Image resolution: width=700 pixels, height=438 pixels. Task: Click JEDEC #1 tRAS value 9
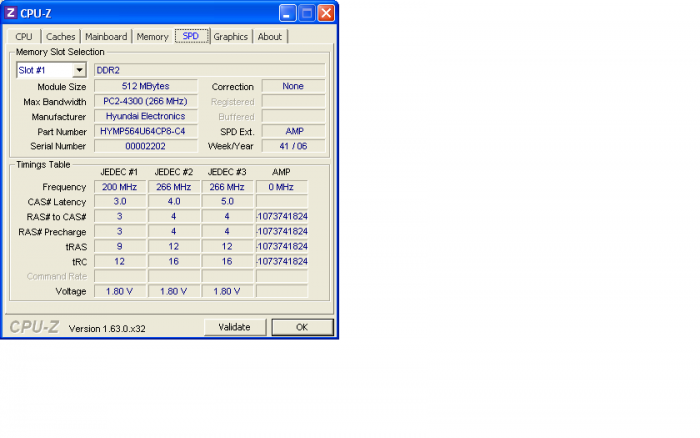pyautogui.click(x=120, y=246)
